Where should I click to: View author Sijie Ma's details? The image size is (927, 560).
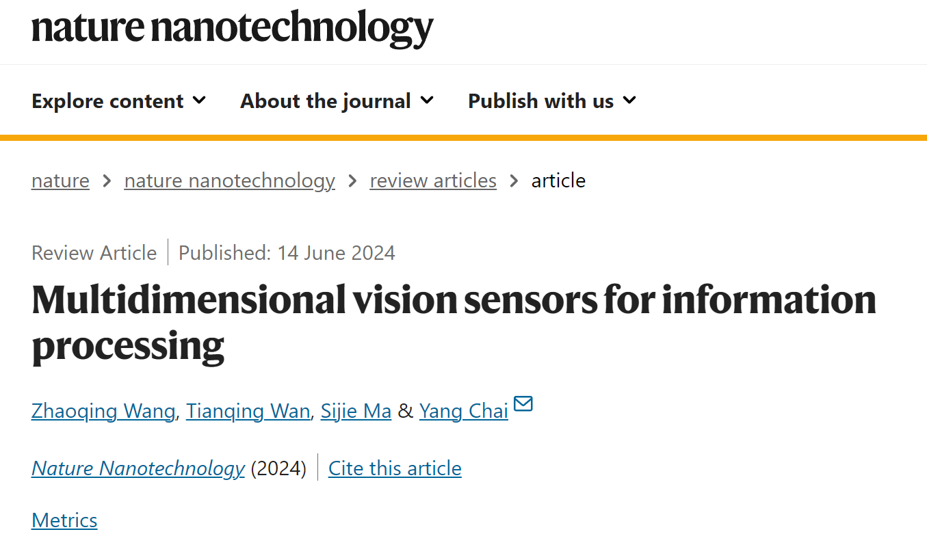[x=356, y=411]
